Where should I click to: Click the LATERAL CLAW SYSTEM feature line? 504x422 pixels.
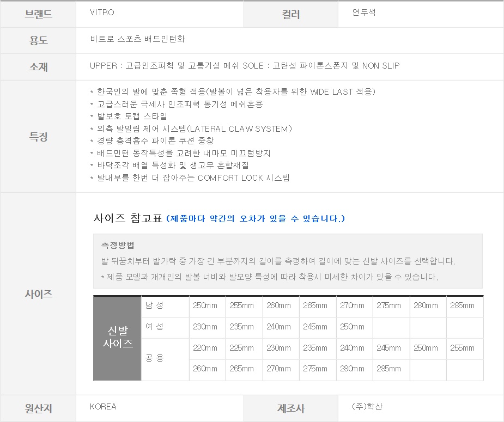point(191,129)
